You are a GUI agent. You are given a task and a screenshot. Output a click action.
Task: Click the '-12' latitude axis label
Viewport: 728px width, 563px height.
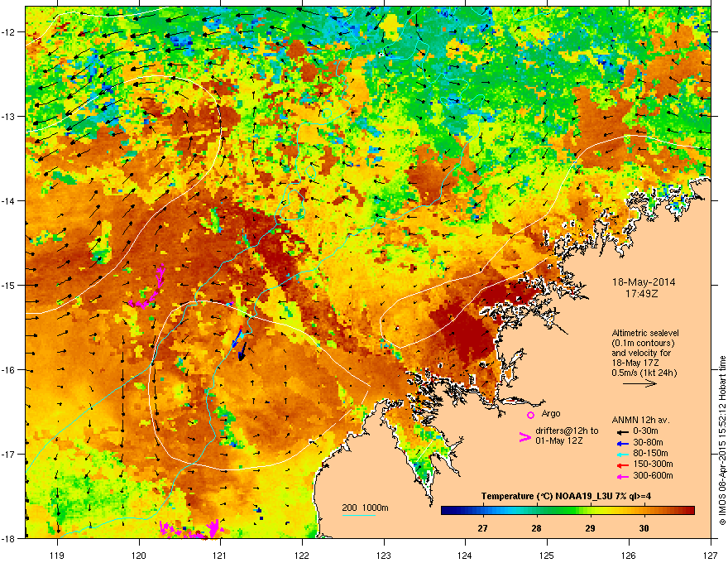coord(8,32)
